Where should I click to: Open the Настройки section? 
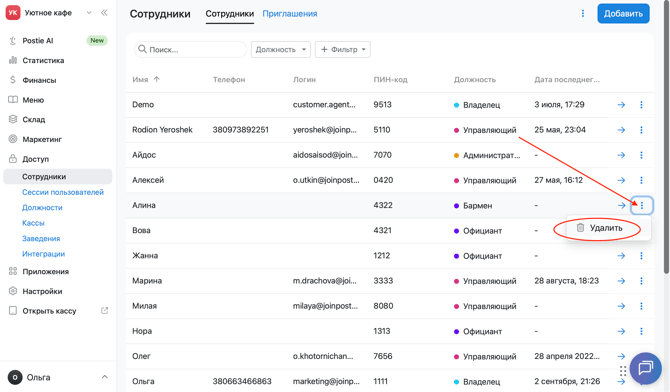coord(42,291)
